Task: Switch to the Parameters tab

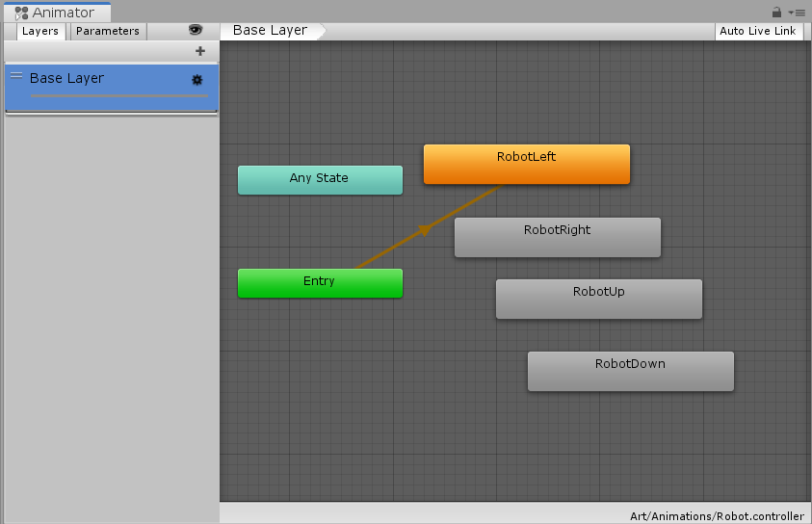Action: point(108,31)
